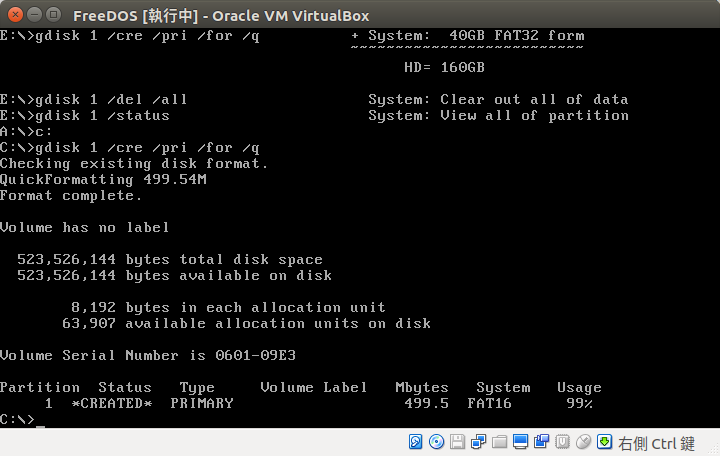Click the 'Format complete.' line
The width and height of the screenshot is (720, 456).
pos(71,196)
